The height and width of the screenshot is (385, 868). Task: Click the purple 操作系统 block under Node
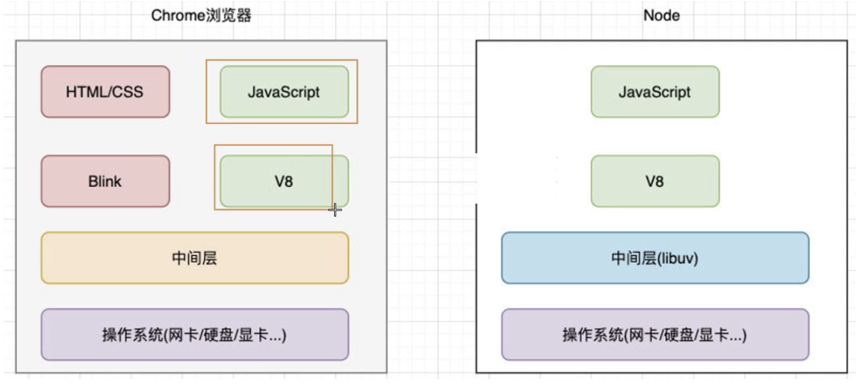click(x=655, y=335)
